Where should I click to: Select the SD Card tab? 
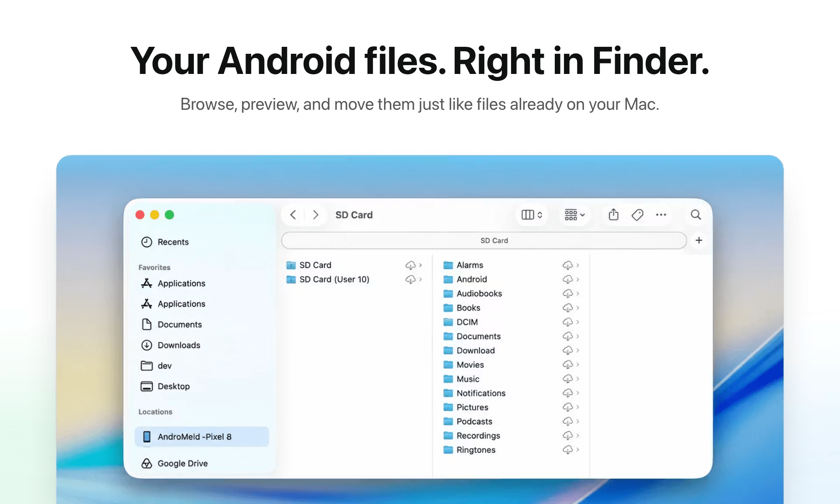tap(484, 241)
